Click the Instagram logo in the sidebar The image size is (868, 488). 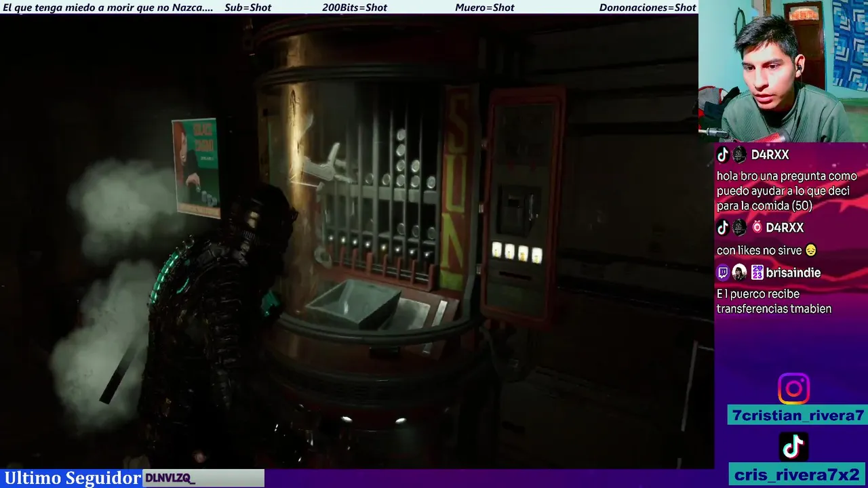pyautogui.click(x=793, y=389)
